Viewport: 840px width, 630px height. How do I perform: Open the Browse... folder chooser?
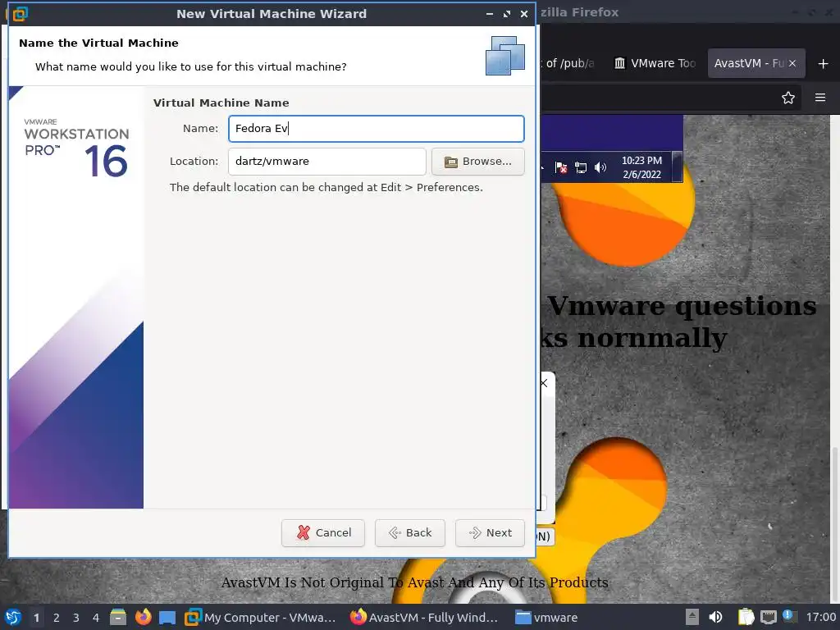click(478, 162)
